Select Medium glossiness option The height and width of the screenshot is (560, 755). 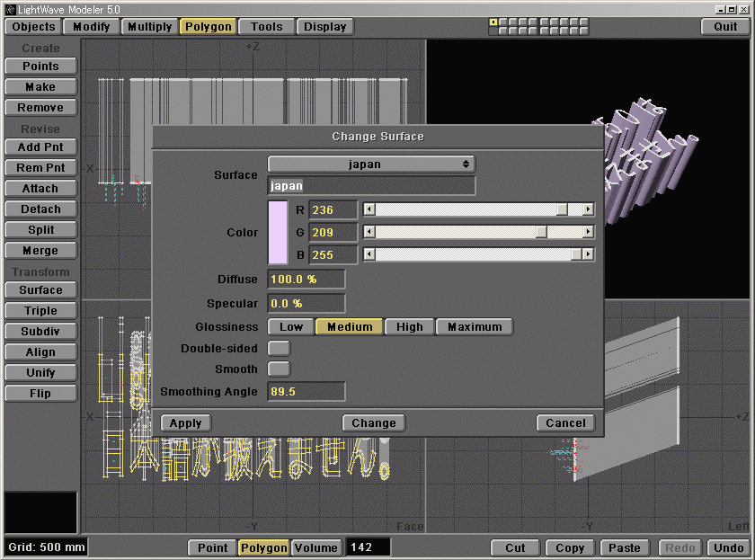point(350,327)
